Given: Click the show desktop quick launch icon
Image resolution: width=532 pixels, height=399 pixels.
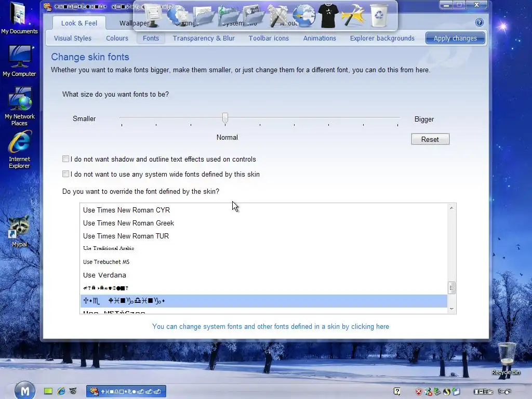Looking at the screenshot, I should [48, 391].
